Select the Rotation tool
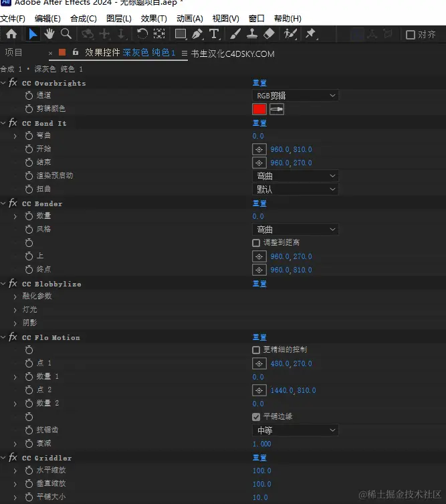 [142, 33]
